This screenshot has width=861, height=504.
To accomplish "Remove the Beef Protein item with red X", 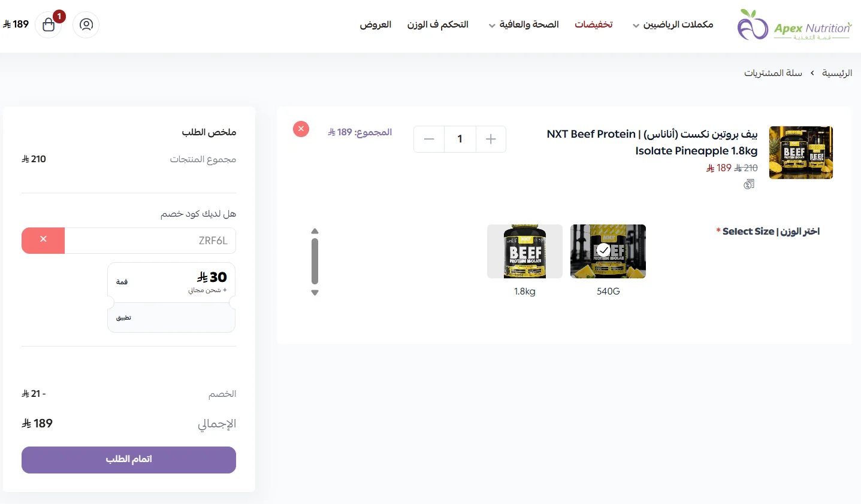I will pos(301,129).
